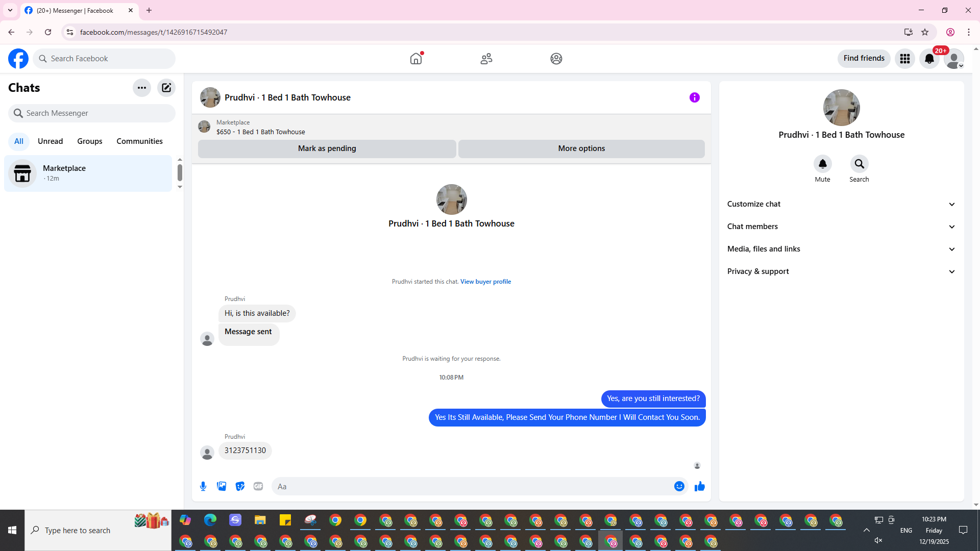This screenshot has height=551, width=980.
Task: Start a new message via compose icon
Action: click(x=166, y=88)
